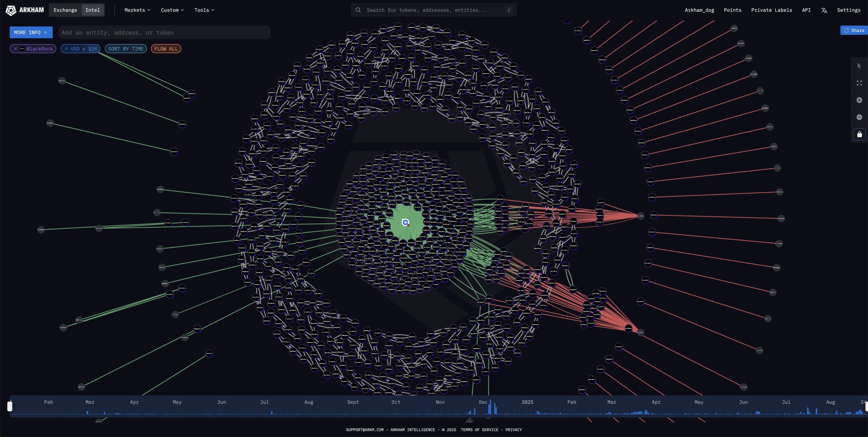Click the Aug label on the right of timeline
This screenshot has width=868, height=437.
point(830,402)
